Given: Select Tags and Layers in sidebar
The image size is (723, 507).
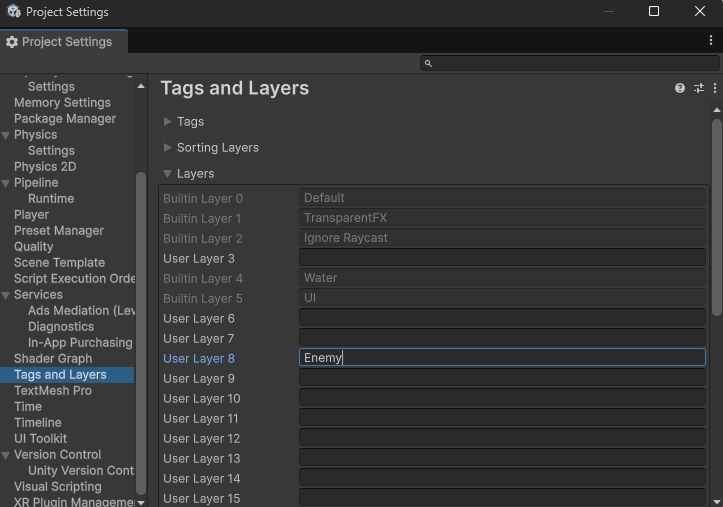Looking at the screenshot, I should click(67, 375).
